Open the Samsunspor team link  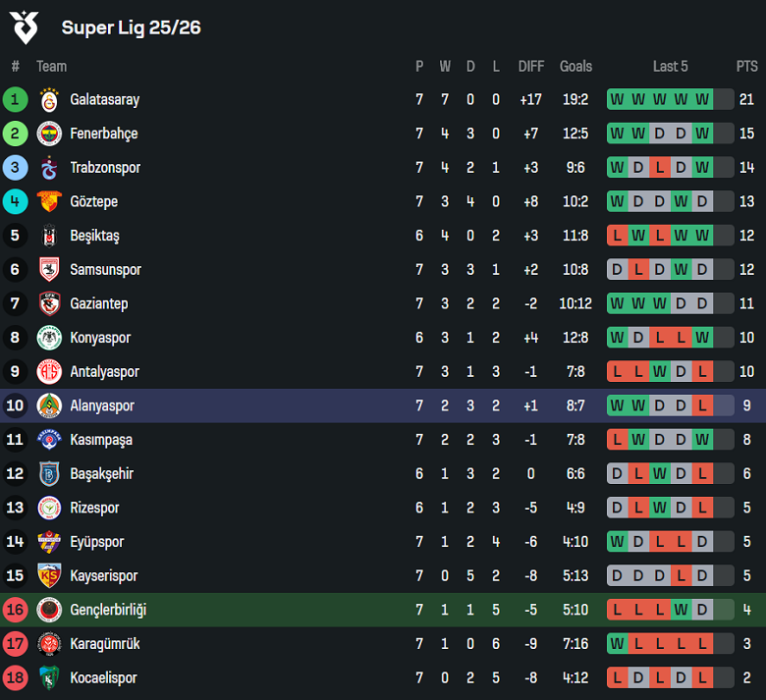click(105, 270)
